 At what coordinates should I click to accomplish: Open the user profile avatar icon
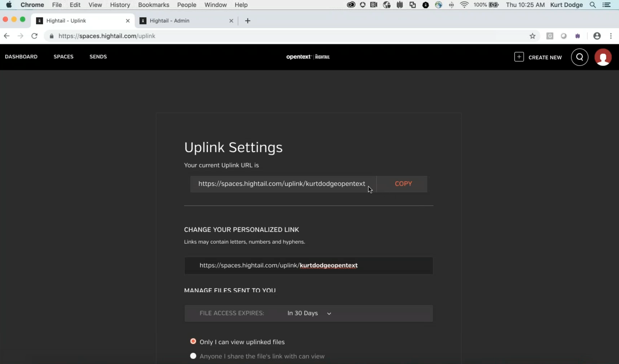click(603, 57)
